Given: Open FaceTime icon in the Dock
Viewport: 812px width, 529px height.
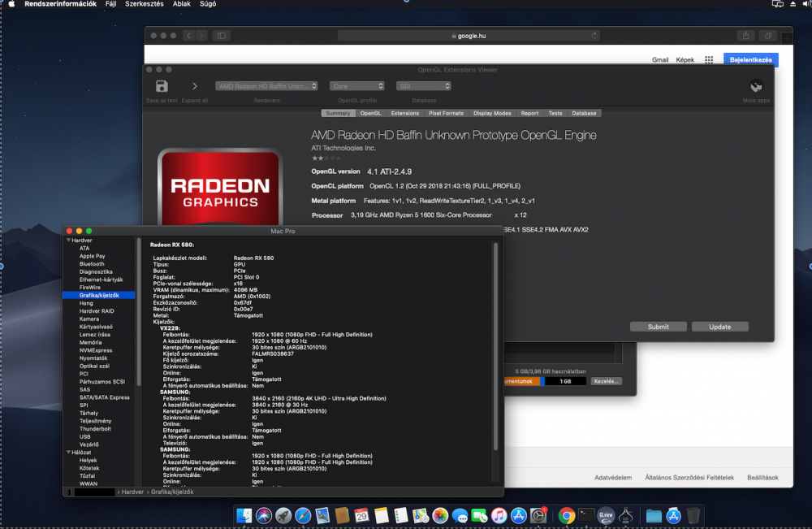Looking at the screenshot, I should click(x=479, y=515).
